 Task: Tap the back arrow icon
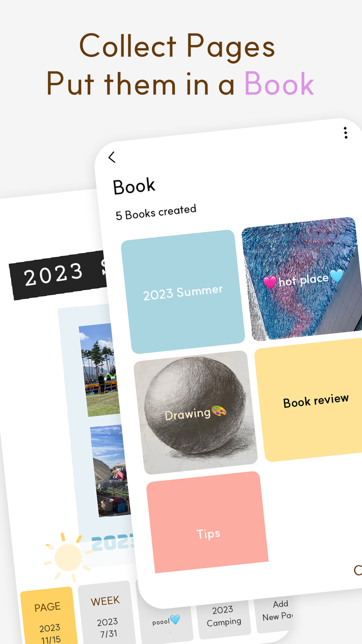click(112, 157)
